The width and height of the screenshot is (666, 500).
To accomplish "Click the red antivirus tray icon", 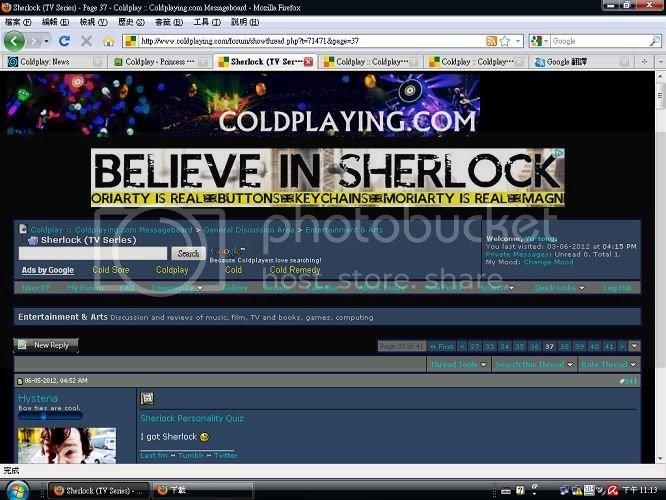I will coord(612,491).
